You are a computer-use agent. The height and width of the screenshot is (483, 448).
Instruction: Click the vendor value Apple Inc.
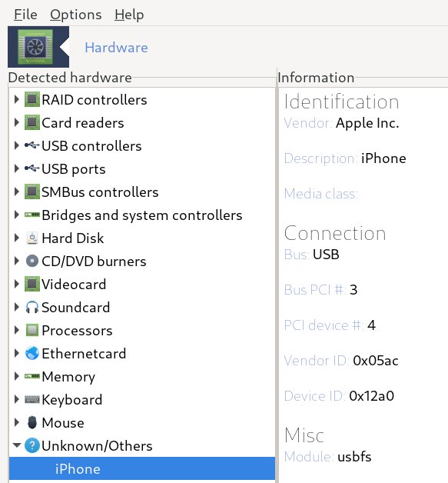pos(367,123)
